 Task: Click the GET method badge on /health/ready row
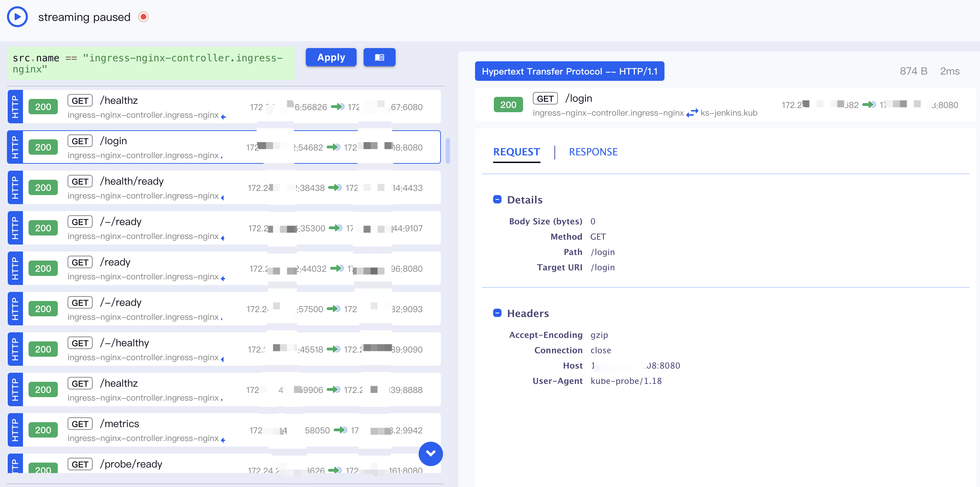pos(80,181)
